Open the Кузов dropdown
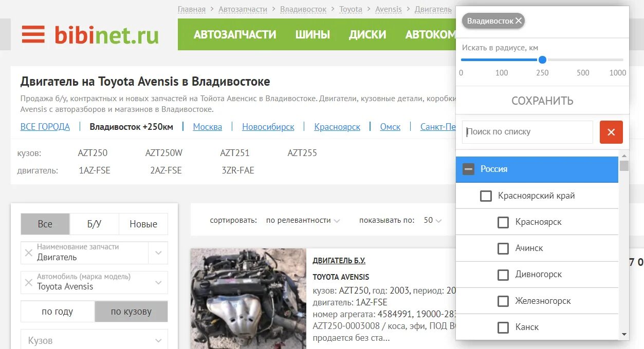This screenshot has width=644, height=349. point(95,340)
